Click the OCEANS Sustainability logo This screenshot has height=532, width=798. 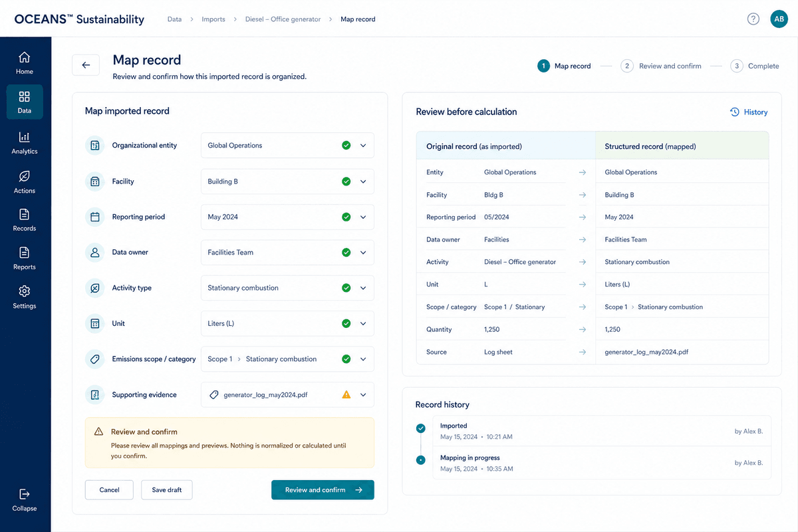79,19
